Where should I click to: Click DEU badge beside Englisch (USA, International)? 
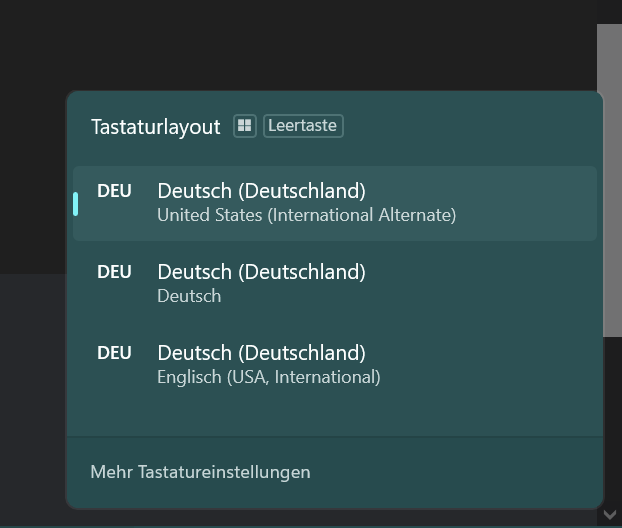click(114, 353)
